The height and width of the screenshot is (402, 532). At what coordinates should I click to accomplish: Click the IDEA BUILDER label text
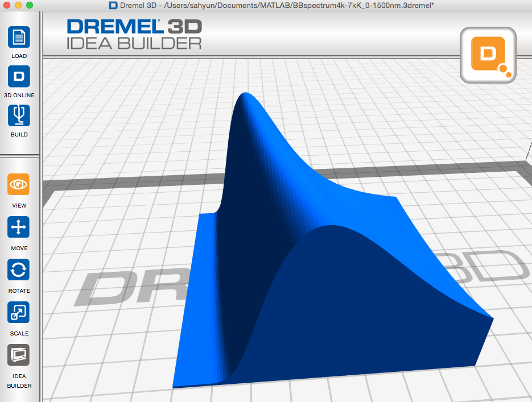[19, 381]
